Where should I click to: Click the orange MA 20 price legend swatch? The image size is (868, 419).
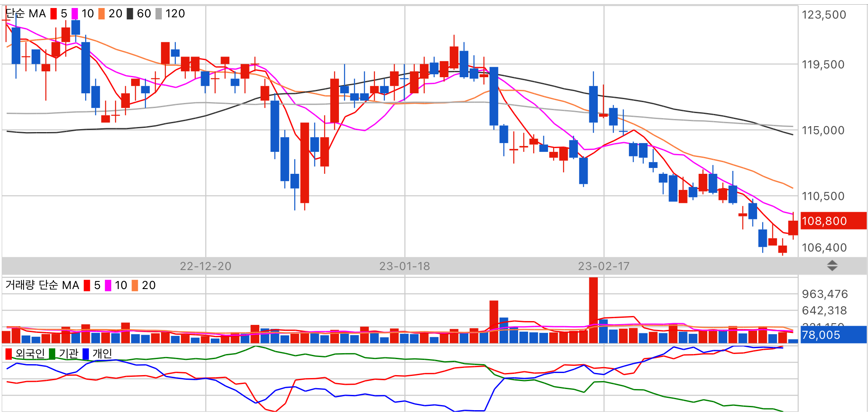coord(102,14)
